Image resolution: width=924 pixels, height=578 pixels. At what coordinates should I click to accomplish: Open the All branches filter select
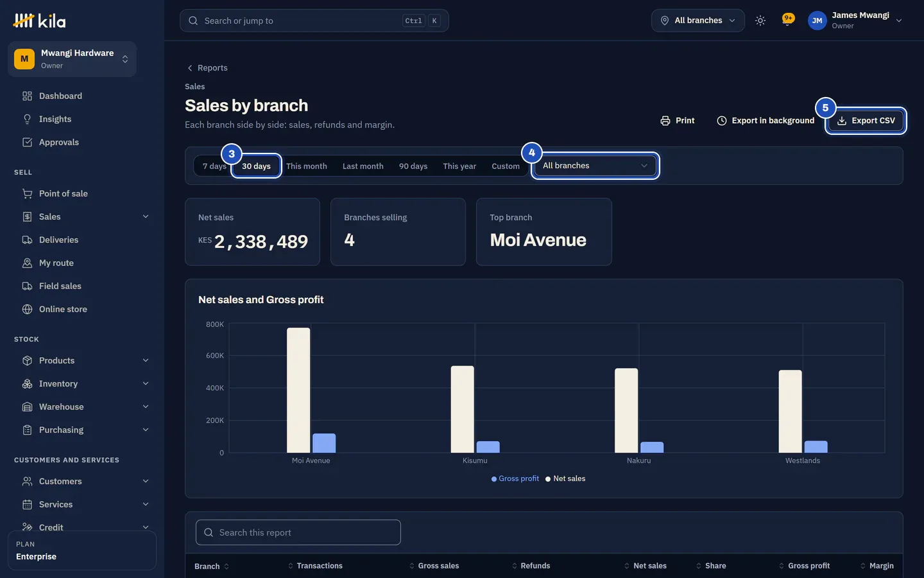tap(595, 166)
